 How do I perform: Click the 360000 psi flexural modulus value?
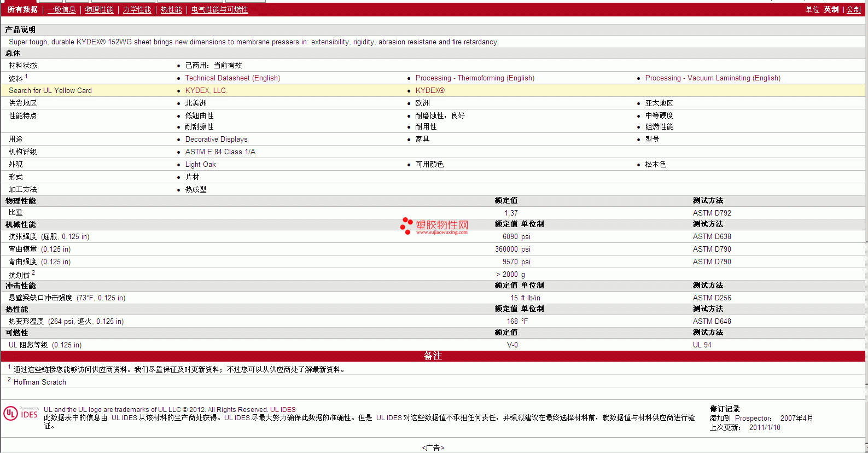[x=512, y=249]
